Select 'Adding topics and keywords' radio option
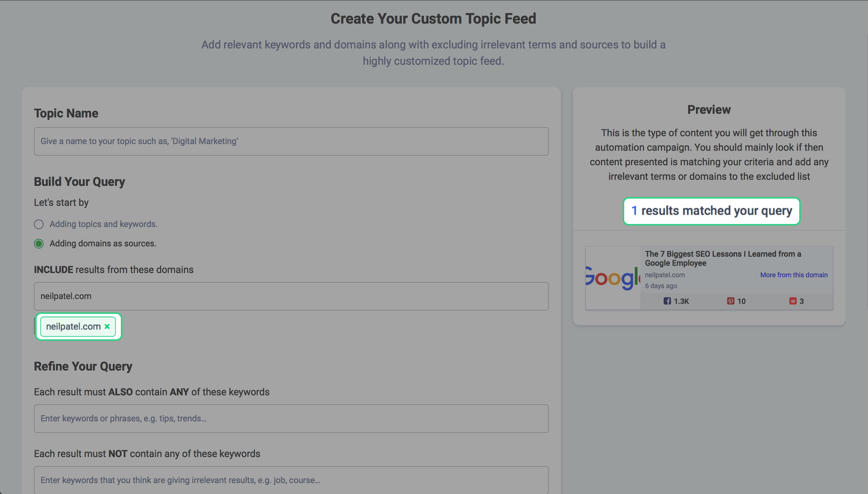 39,224
